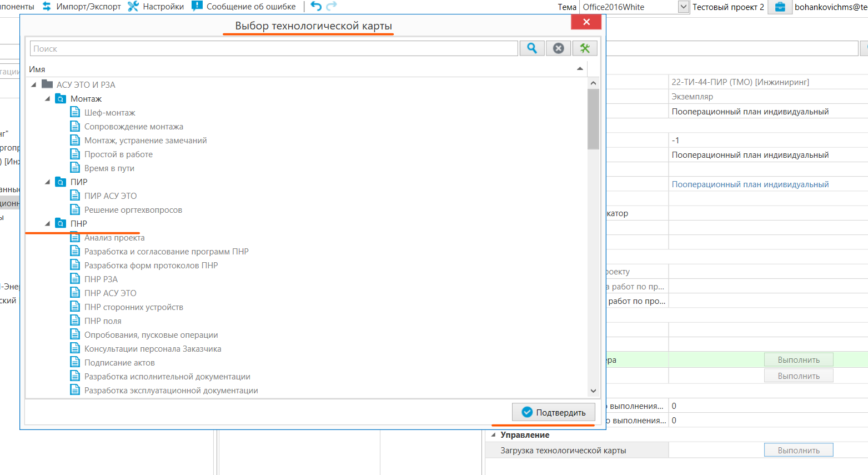Open the Импорт/Экспорт menu
Viewport: 868px width, 475px height.
click(82, 7)
